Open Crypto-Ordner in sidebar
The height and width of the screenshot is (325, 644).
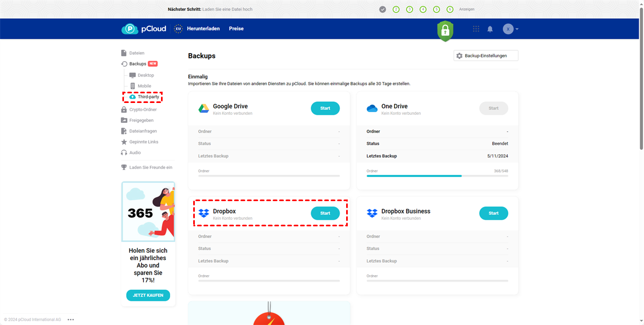coord(144,109)
